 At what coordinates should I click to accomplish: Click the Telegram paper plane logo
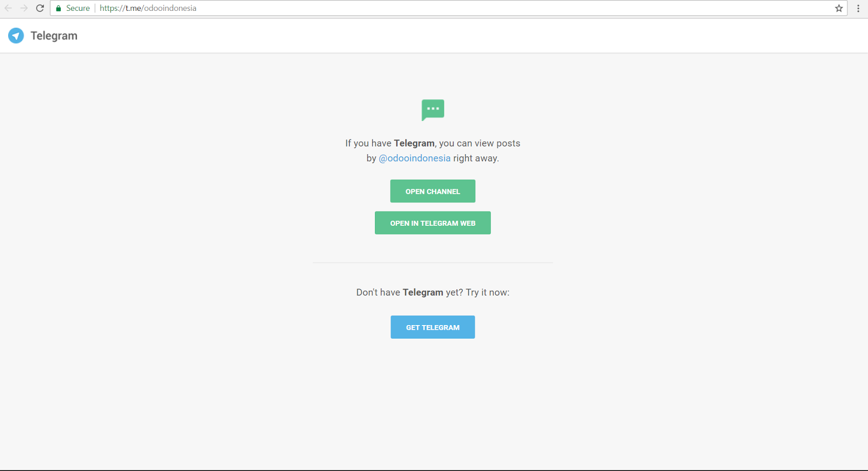[16, 36]
